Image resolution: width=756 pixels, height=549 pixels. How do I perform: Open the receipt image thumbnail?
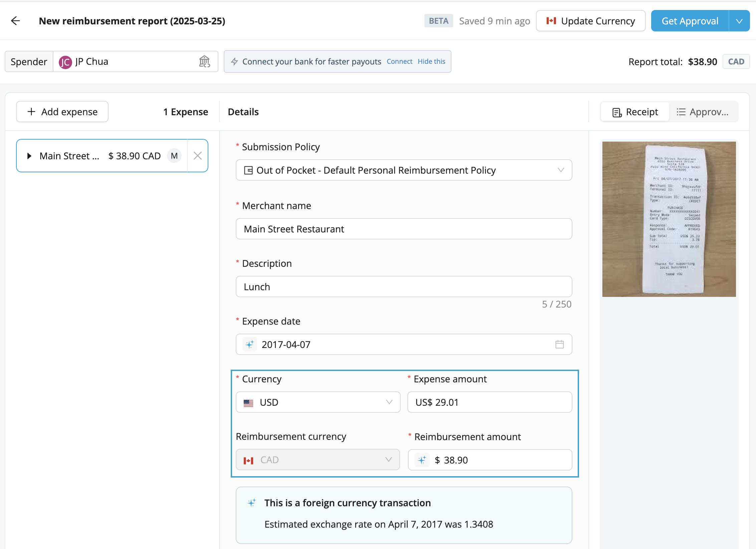click(669, 219)
